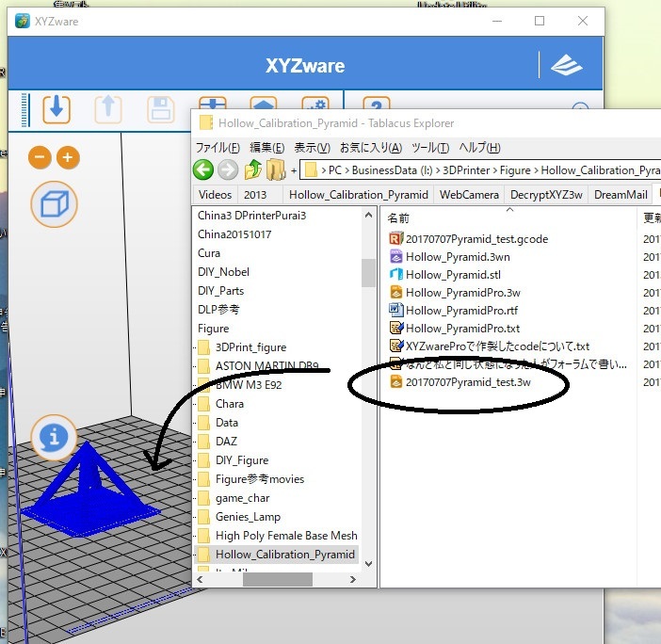Select Hollow_PyramidPro.rtf file
The width and height of the screenshot is (661, 644).
[x=461, y=311]
